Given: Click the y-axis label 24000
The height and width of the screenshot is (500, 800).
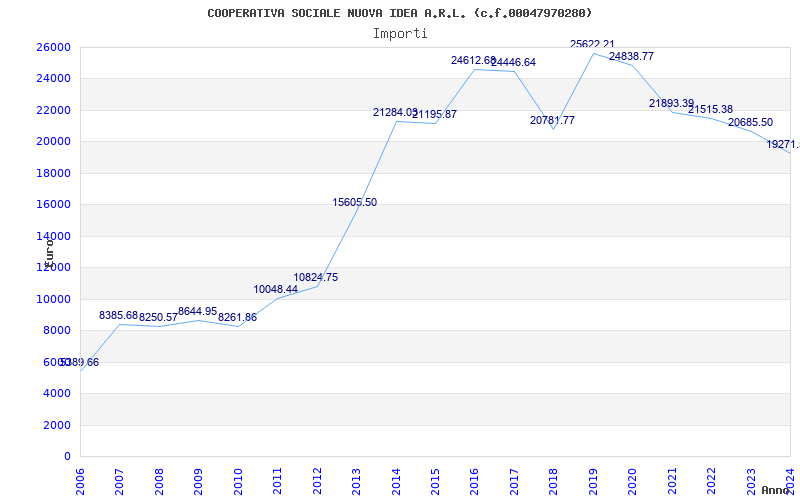Looking at the screenshot, I should 53,79.
